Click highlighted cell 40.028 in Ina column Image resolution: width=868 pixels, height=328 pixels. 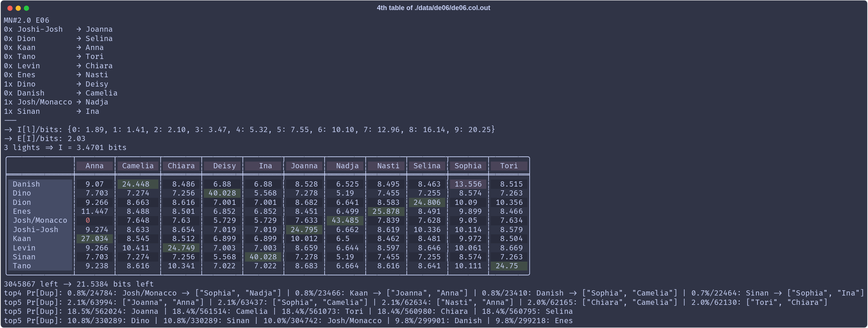(x=263, y=257)
